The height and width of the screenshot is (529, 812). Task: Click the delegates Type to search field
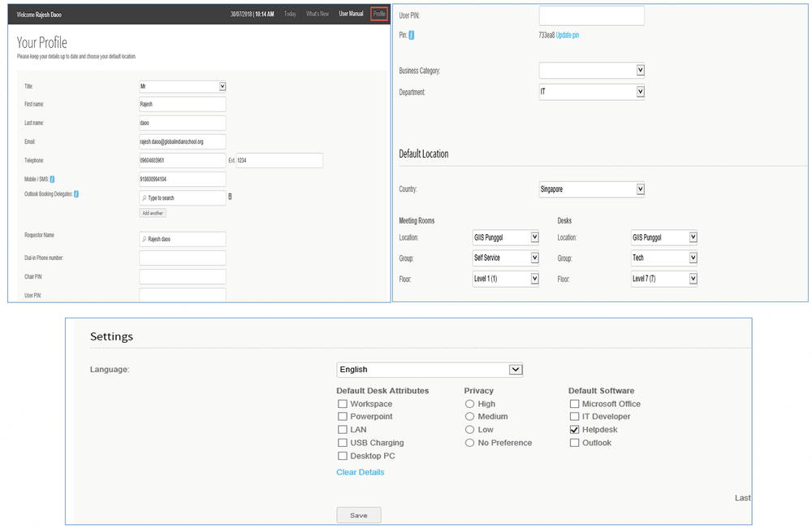coord(182,198)
